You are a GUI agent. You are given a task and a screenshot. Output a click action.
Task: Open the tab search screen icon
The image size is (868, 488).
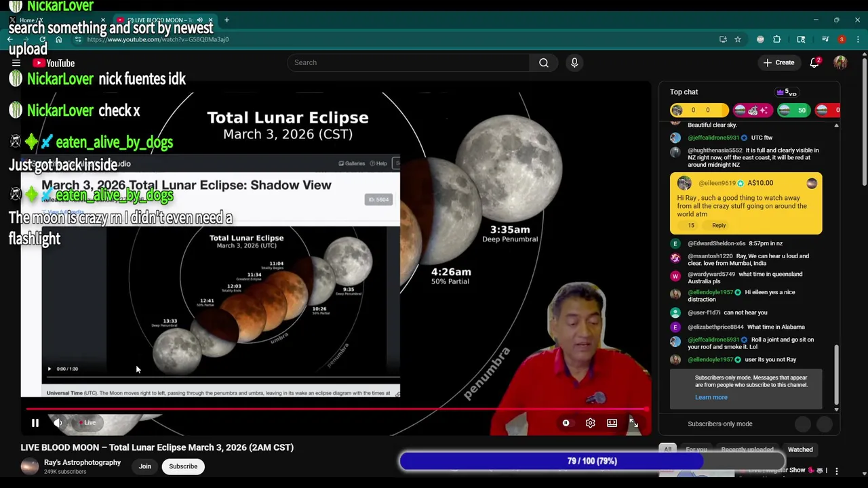801,39
